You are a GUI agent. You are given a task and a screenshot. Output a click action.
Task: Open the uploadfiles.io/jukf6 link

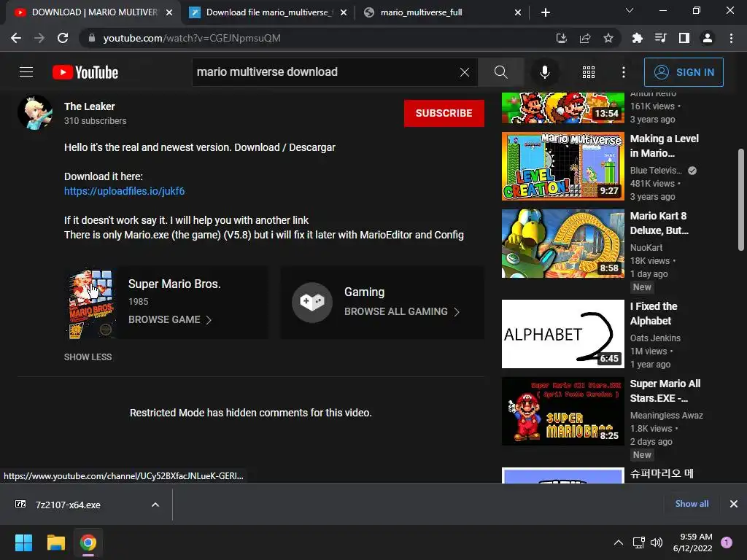(x=124, y=191)
